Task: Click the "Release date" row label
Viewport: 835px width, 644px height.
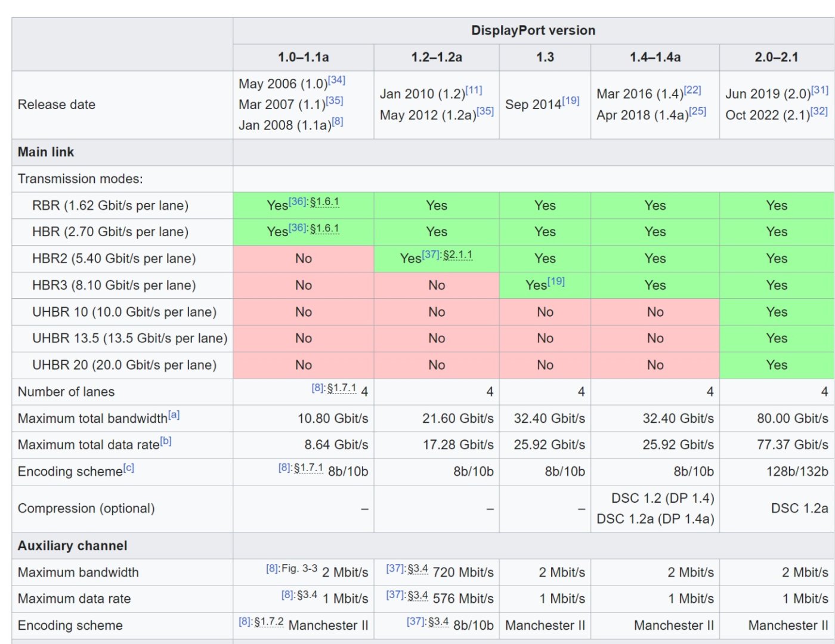Action: (57, 105)
